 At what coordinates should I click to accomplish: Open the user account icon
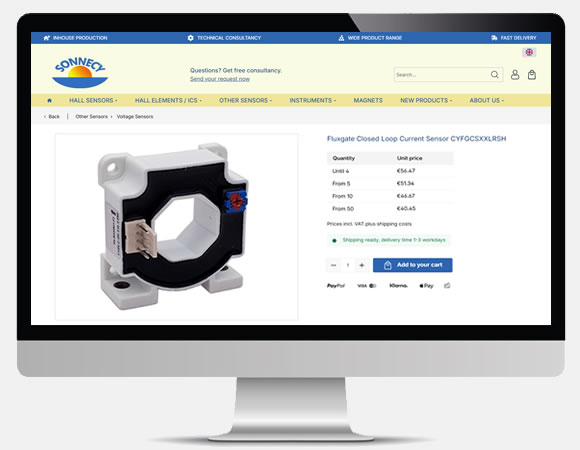coord(515,75)
